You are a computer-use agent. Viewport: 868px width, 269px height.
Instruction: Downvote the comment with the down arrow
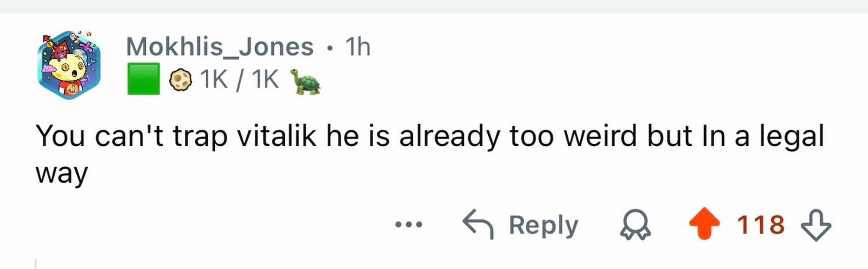[x=815, y=225]
